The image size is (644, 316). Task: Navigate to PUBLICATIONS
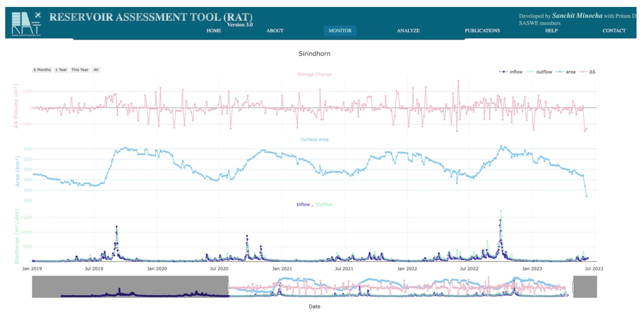[x=482, y=31]
